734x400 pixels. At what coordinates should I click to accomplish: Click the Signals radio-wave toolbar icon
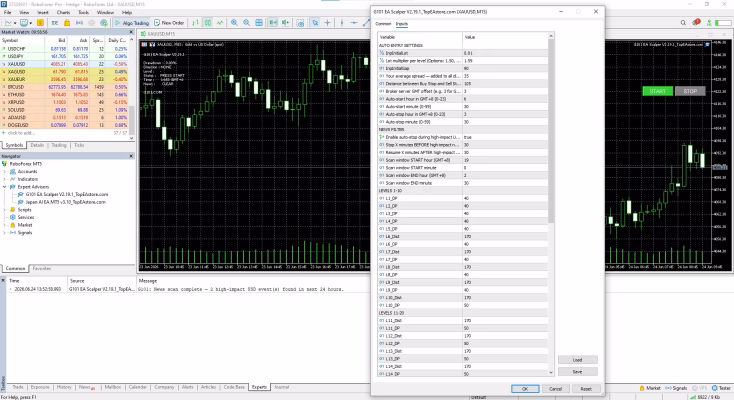tap(79, 22)
